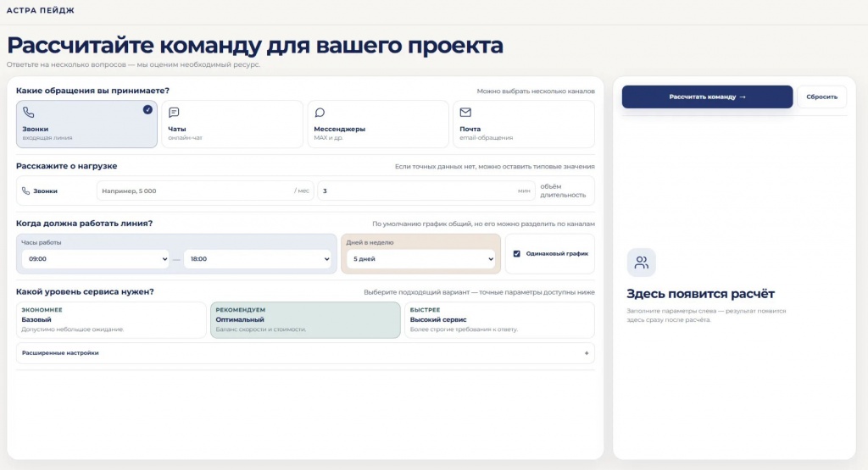Screen dimensions: 868x470
Task: Choose the Высокий сервис level
Action: (499, 319)
